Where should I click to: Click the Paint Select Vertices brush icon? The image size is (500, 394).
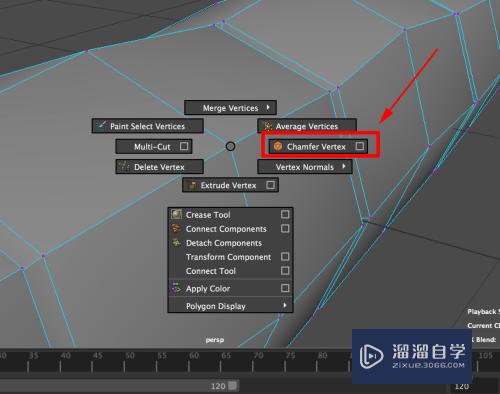(x=101, y=126)
